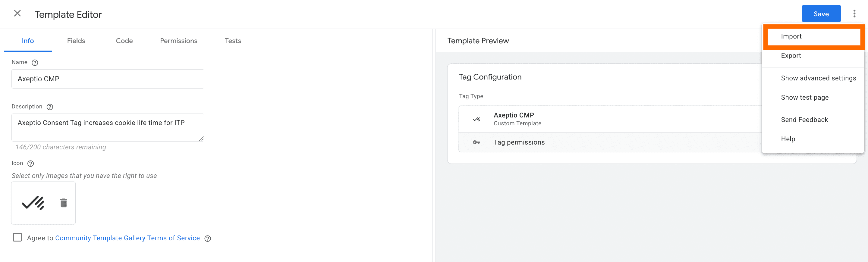Viewport: 868px width, 262px height.
Task: Click the help icon next to Description
Action: [50, 107]
